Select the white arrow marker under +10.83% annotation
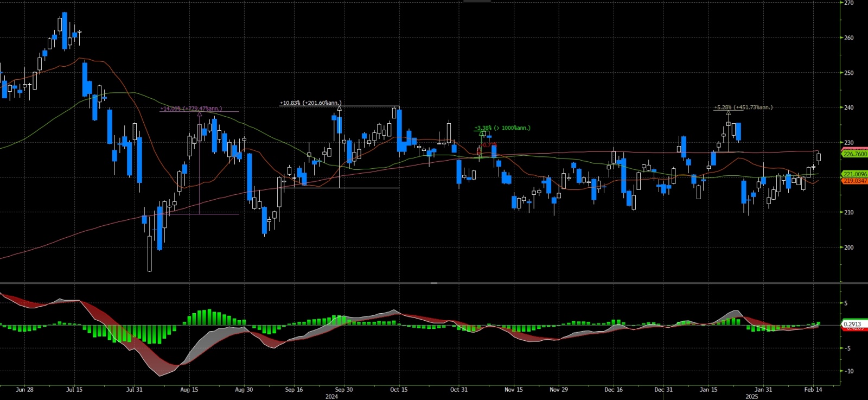Screen dimensions: 868x400 pyautogui.click(x=340, y=109)
